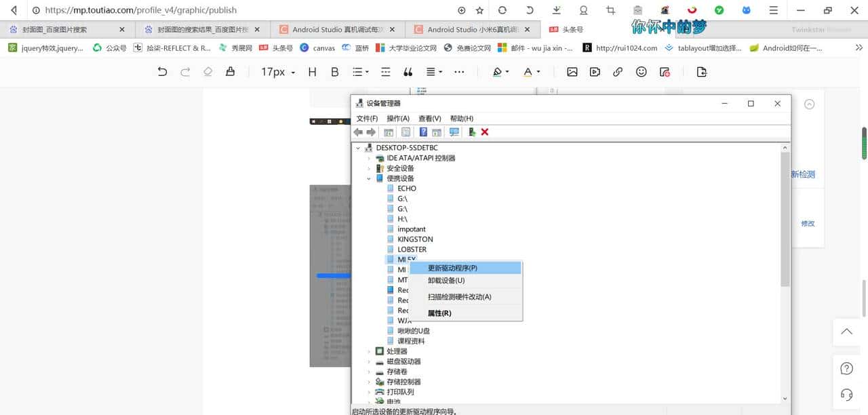Click the red X uninstall device toolbar icon
Screen dimensions: 868x415
(x=484, y=132)
